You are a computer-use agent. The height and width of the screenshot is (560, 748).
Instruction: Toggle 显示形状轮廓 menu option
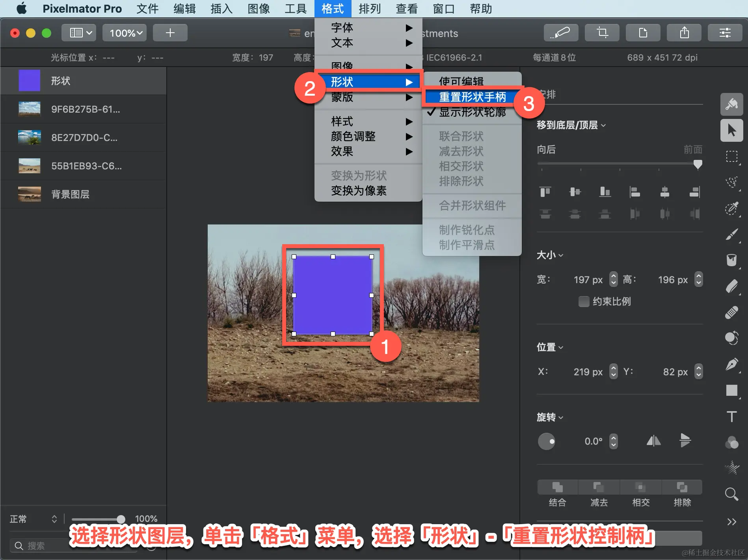(472, 112)
